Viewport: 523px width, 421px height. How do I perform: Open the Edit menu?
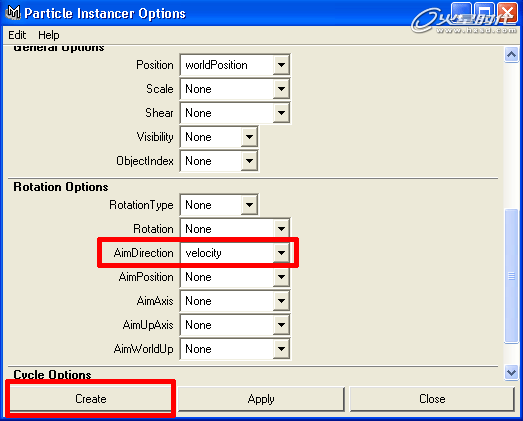tap(17, 35)
